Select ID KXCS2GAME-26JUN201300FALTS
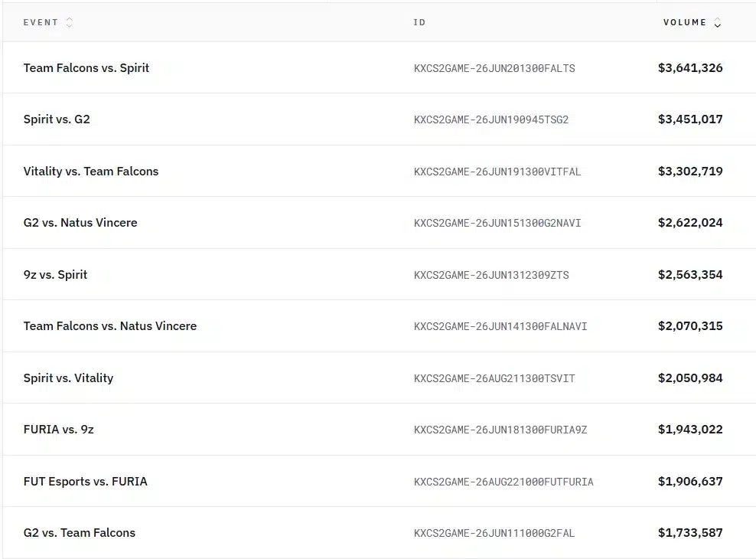Screen dimensions: 756x559 494,68
